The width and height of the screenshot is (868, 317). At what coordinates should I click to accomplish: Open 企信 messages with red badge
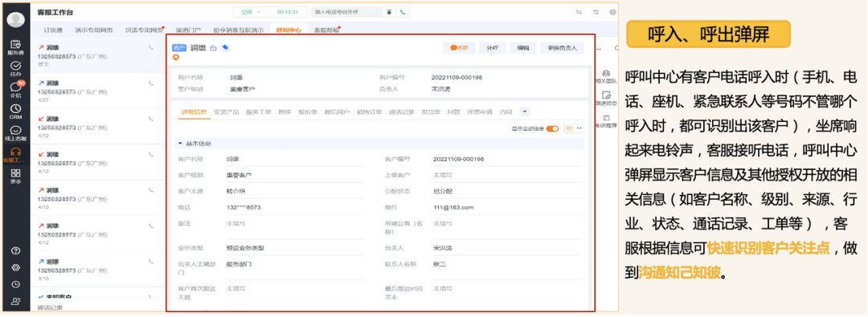point(16,90)
